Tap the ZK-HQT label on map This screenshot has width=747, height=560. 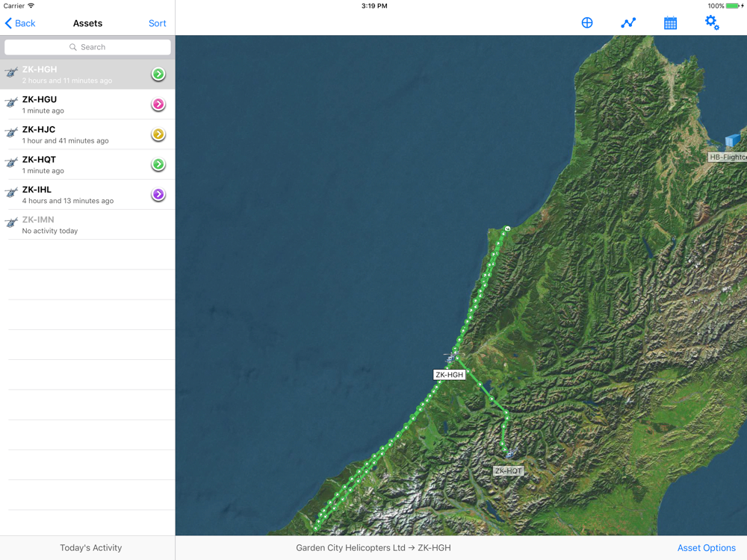(x=508, y=471)
